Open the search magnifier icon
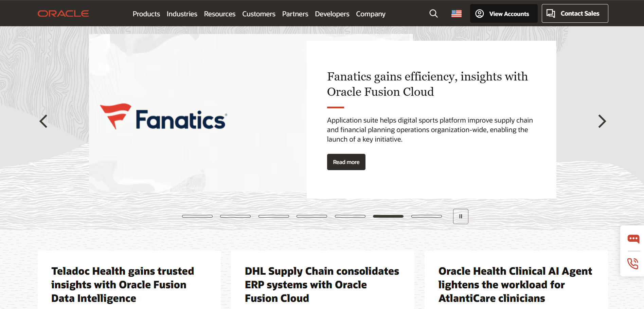The height and width of the screenshot is (309, 644). 433,14
